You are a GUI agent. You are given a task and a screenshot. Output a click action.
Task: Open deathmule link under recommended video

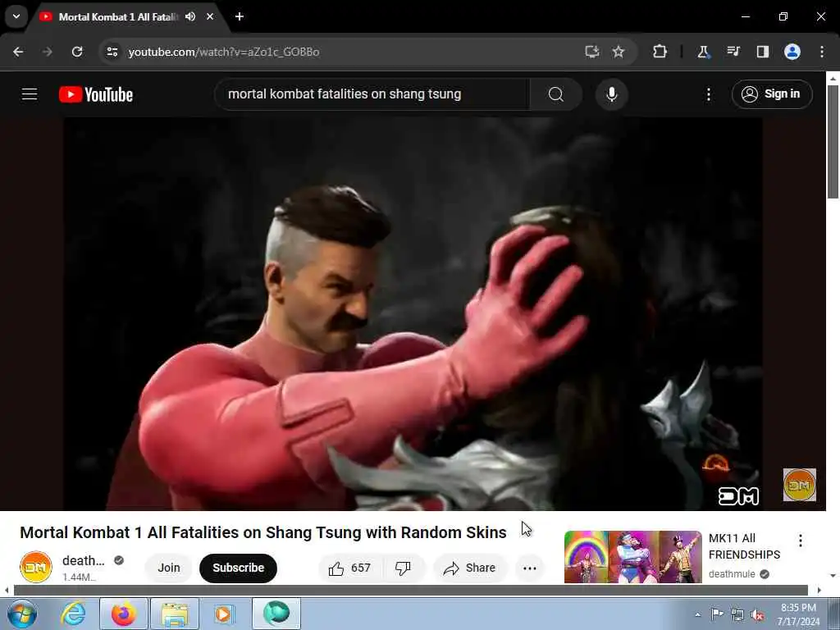(732, 574)
